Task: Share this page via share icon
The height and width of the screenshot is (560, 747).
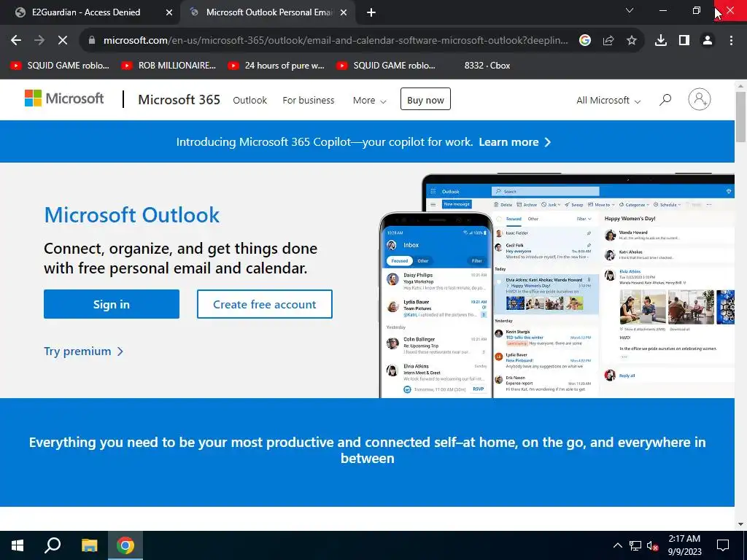Action: click(x=608, y=41)
